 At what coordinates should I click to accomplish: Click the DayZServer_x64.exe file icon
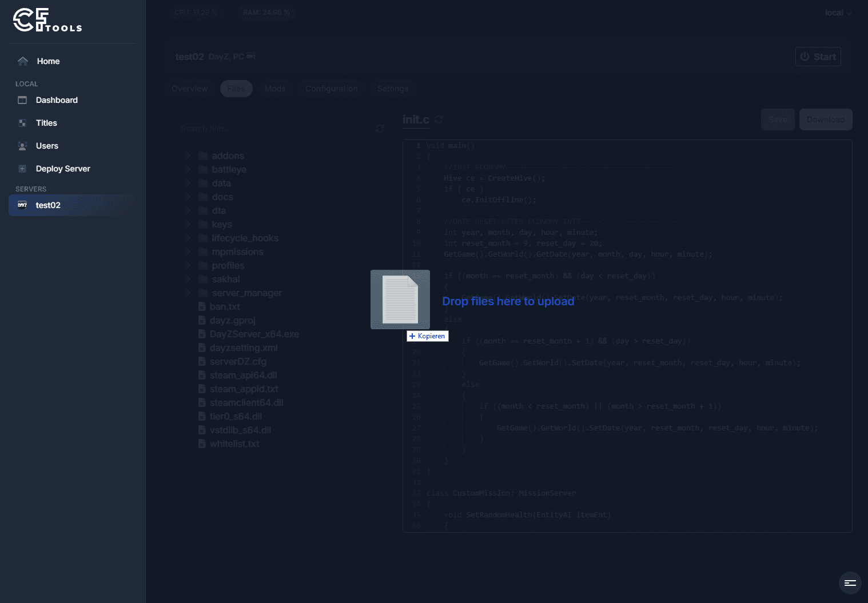pos(202,334)
